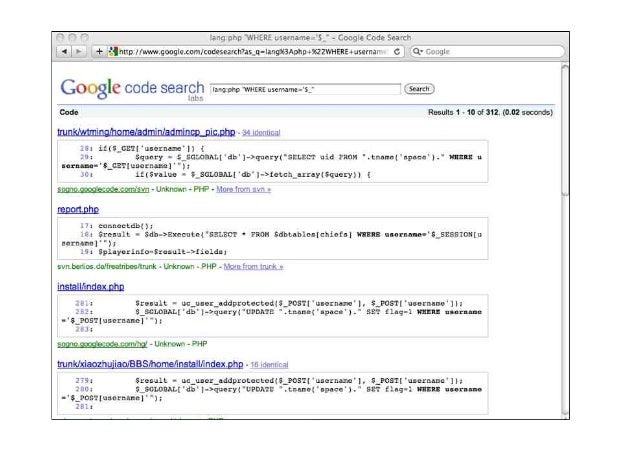Open the search magnifier dropdown in toolbar
638x451 pixels.
tap(418, 52)
